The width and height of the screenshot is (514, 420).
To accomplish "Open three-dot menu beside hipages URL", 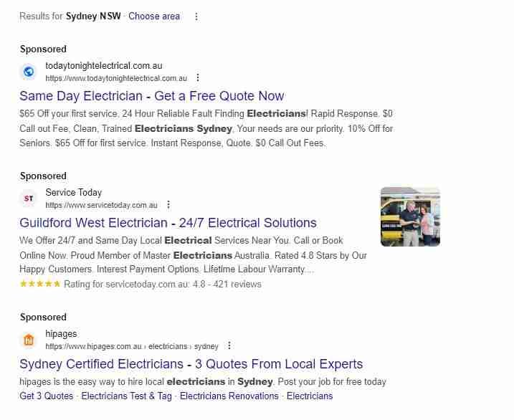I will [229, 345].
